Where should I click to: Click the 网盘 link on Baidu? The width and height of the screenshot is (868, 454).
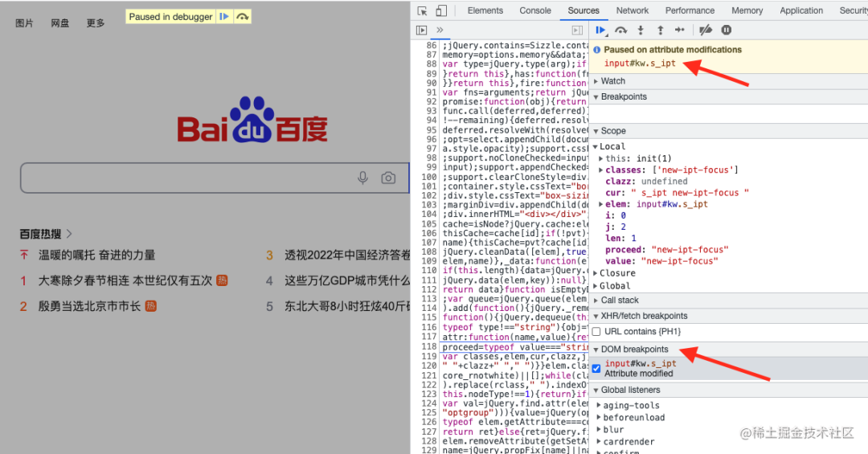tap(59, 23)
